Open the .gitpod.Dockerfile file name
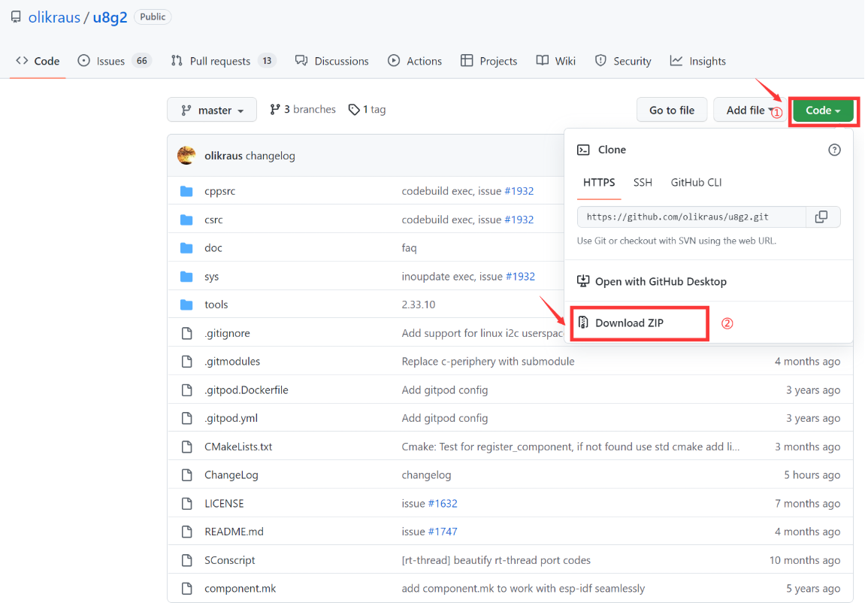This screenshot has width=868, height=603. point(246,389)
